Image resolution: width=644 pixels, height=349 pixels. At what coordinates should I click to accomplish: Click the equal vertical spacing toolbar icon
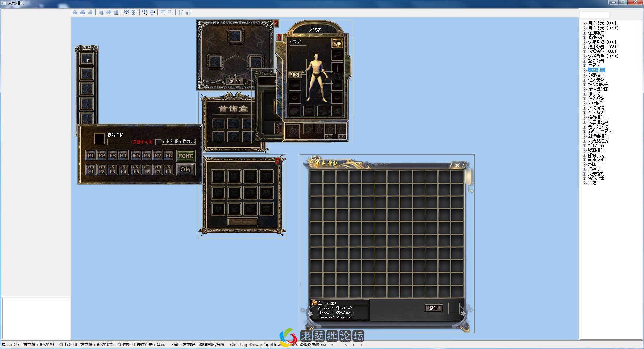click(135, 12)
